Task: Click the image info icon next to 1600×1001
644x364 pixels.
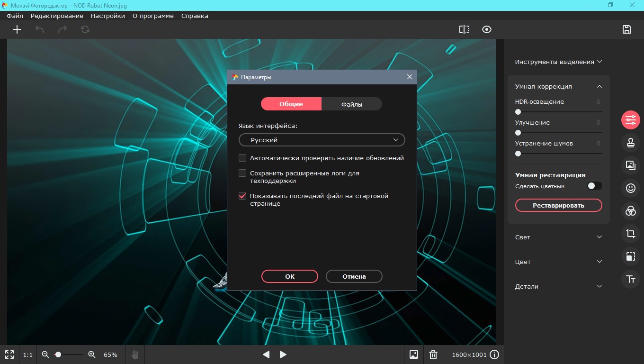Action: click(494, 355)
